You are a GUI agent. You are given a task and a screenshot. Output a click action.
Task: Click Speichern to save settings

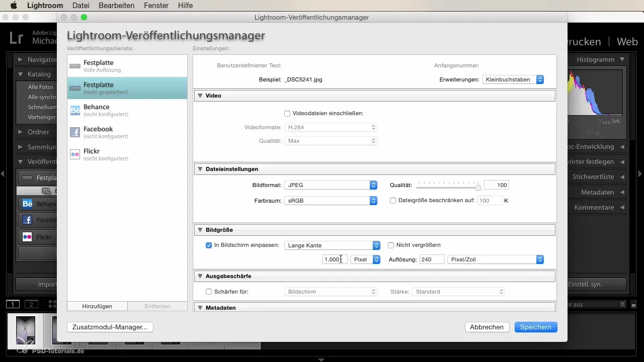pos(536,327)
